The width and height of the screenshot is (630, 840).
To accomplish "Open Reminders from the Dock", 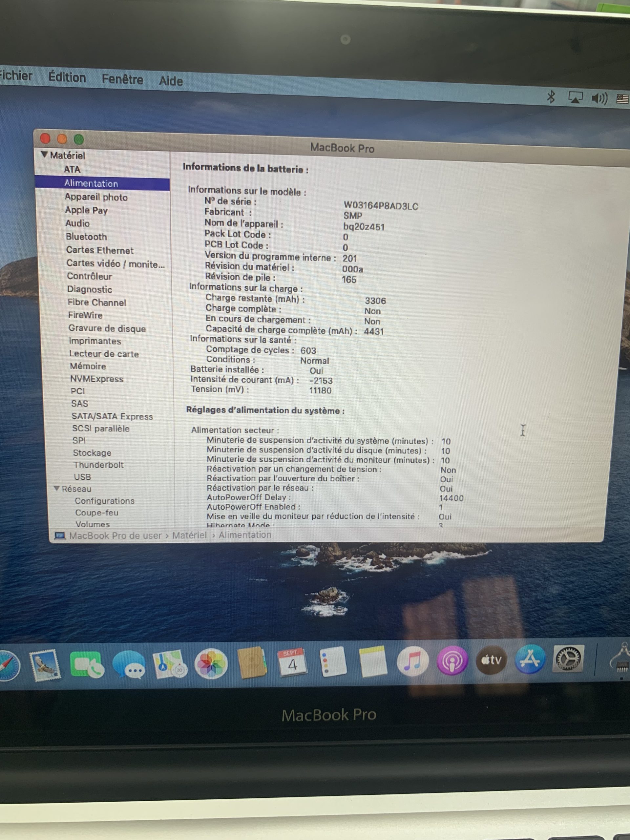I will (x=332, y=662).
